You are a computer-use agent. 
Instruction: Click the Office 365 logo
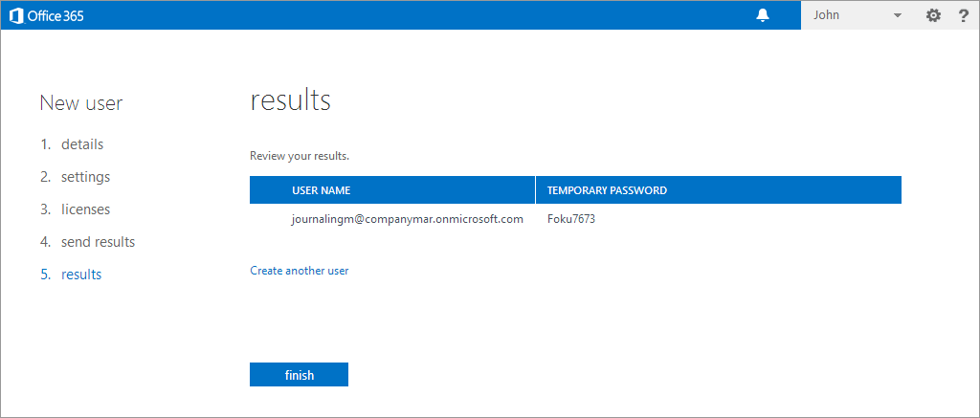(x=47, y=15)
